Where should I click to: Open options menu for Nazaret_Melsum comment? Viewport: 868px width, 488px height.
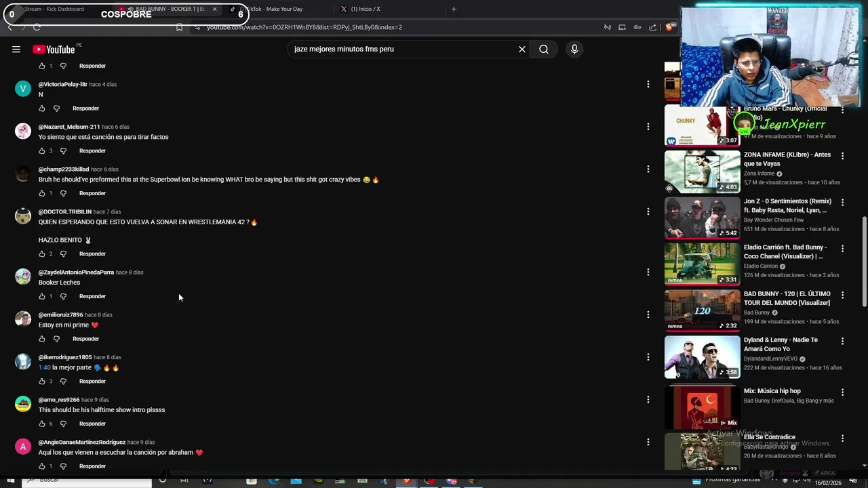tap(648, 127)
